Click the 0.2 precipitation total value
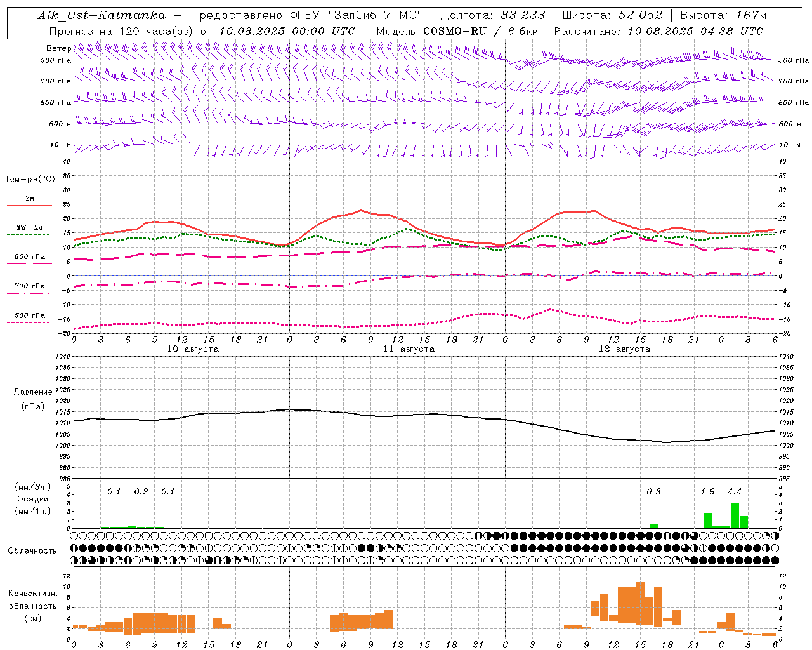 (141, 492)
